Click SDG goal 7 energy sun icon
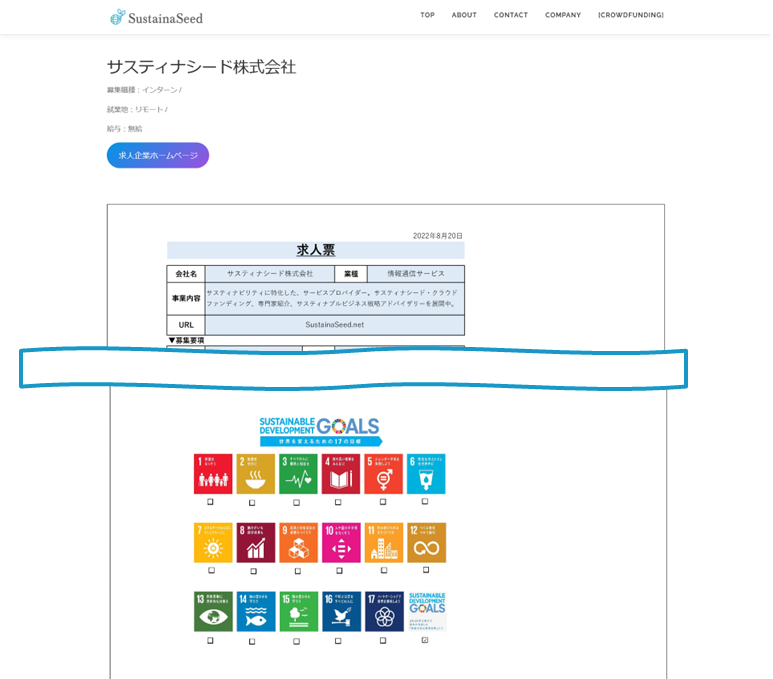773x679 pixels. click(213, 542)
